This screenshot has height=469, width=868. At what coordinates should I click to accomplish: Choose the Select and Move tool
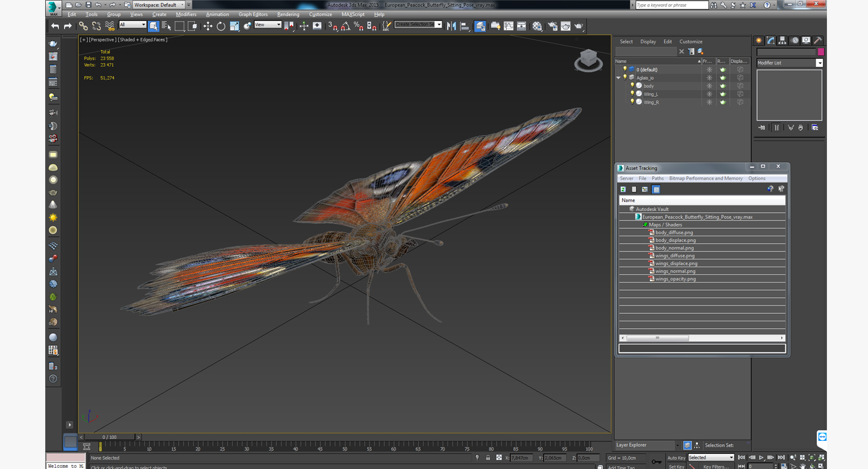click(208, 26)
